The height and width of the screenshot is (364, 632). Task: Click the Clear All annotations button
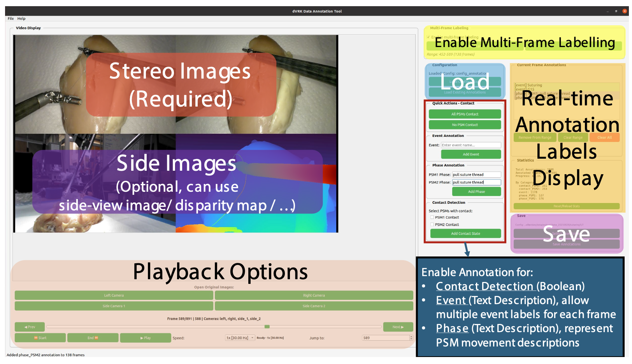click(x=604, y=138)
